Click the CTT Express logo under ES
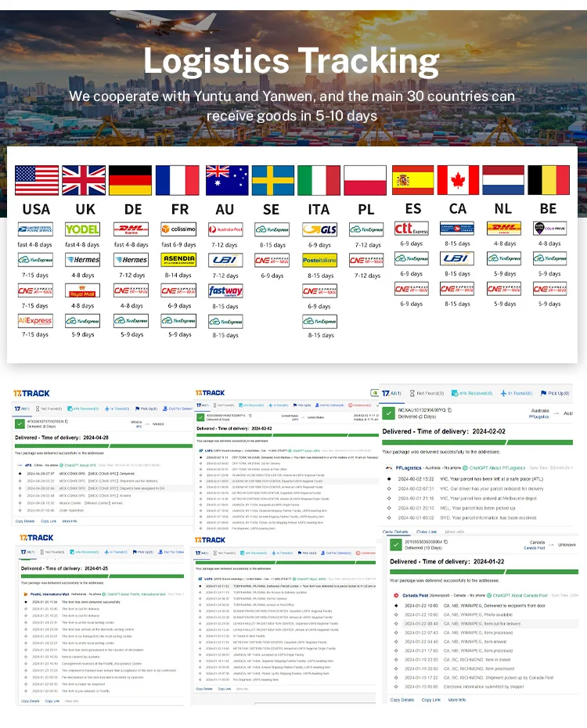Viewport: 587px width, 728px height. [x=412, y=228]
